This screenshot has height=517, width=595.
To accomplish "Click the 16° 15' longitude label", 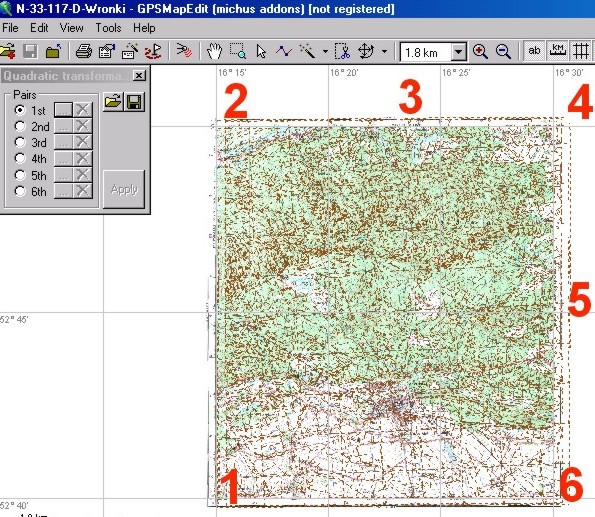I will pos(232,72).
